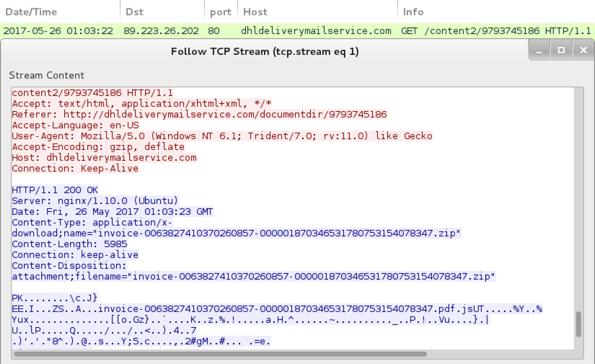Click the invoice .pdf.jsUT payload line

coord(277,309)
